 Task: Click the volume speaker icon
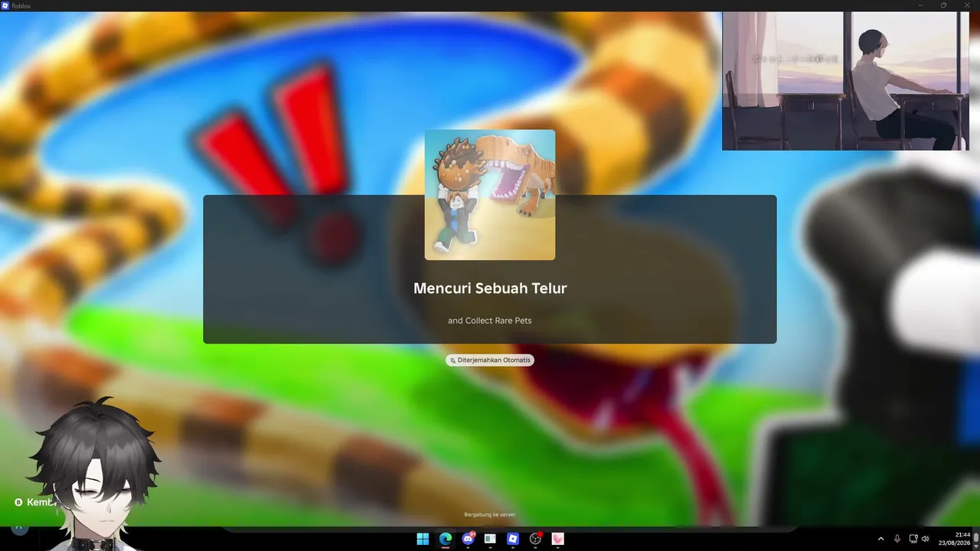tap(926, 539)
